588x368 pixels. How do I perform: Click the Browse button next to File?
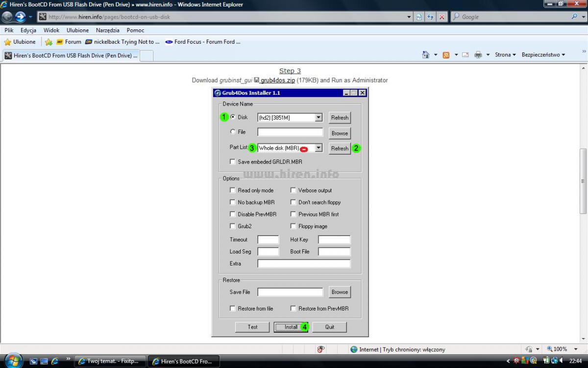click(340, 133)
